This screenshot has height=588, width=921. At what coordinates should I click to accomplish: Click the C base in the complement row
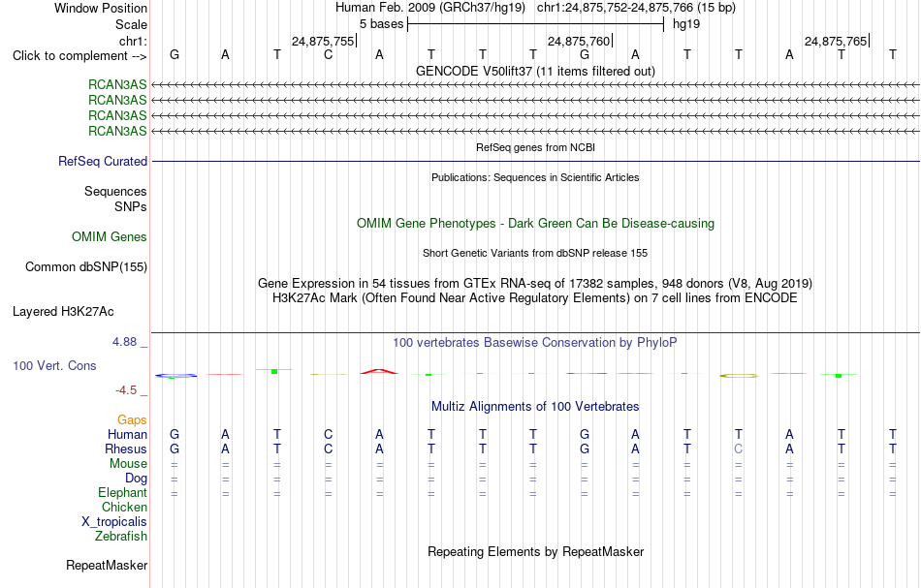(x=328, y=55)
